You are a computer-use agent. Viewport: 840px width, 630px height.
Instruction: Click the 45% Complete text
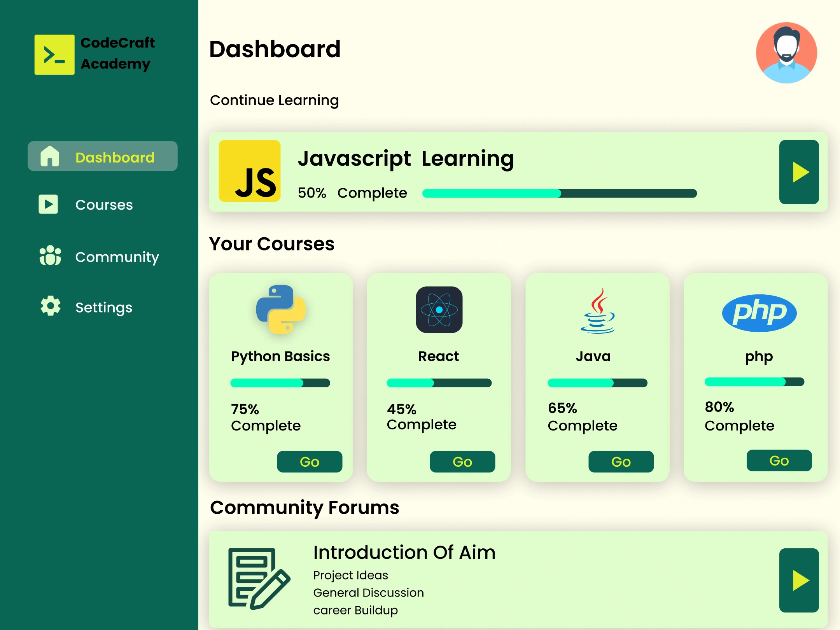(x=422, y=417)
